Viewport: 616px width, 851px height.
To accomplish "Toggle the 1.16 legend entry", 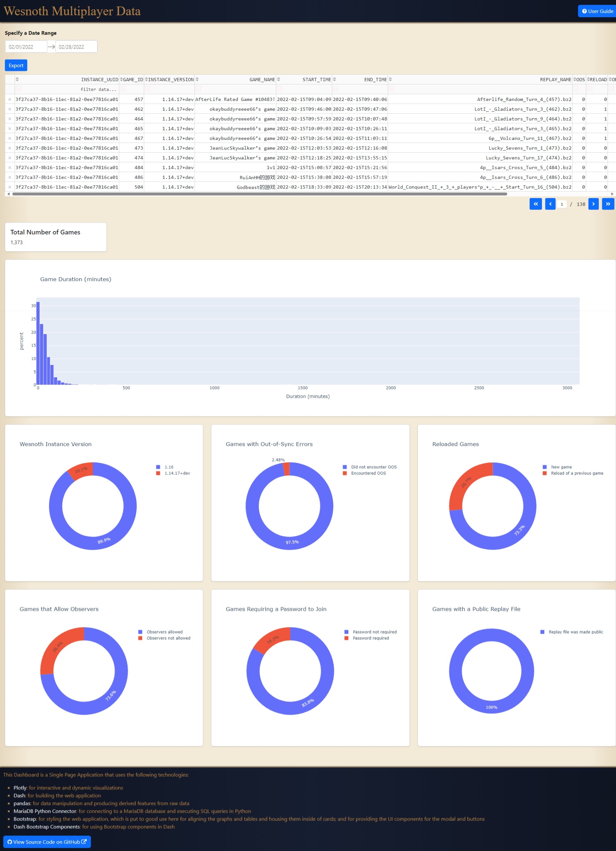I will click(x=165, y=467).
